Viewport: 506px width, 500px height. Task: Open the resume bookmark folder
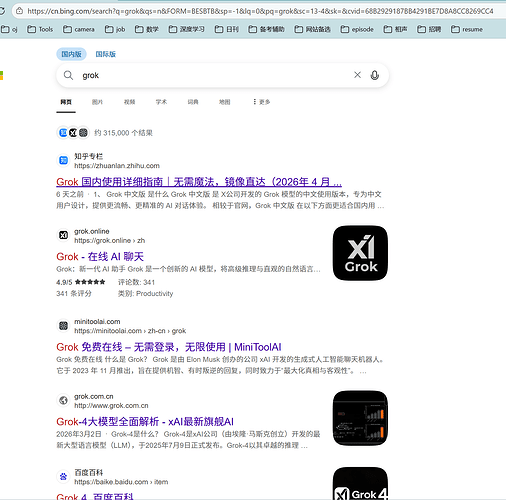click(467, 29)
